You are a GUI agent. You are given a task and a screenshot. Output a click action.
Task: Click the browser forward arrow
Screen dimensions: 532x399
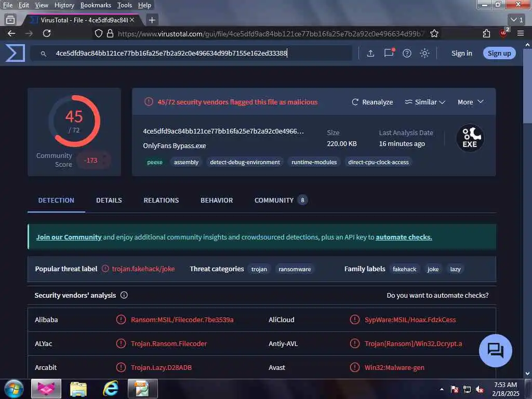[x=29, y=33]
